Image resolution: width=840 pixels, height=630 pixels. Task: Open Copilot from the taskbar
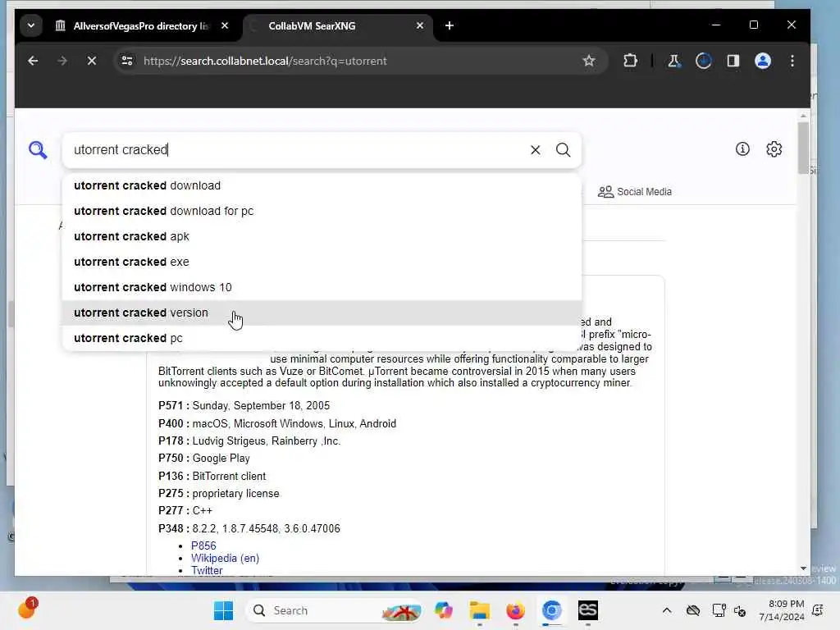pos(444,610)
